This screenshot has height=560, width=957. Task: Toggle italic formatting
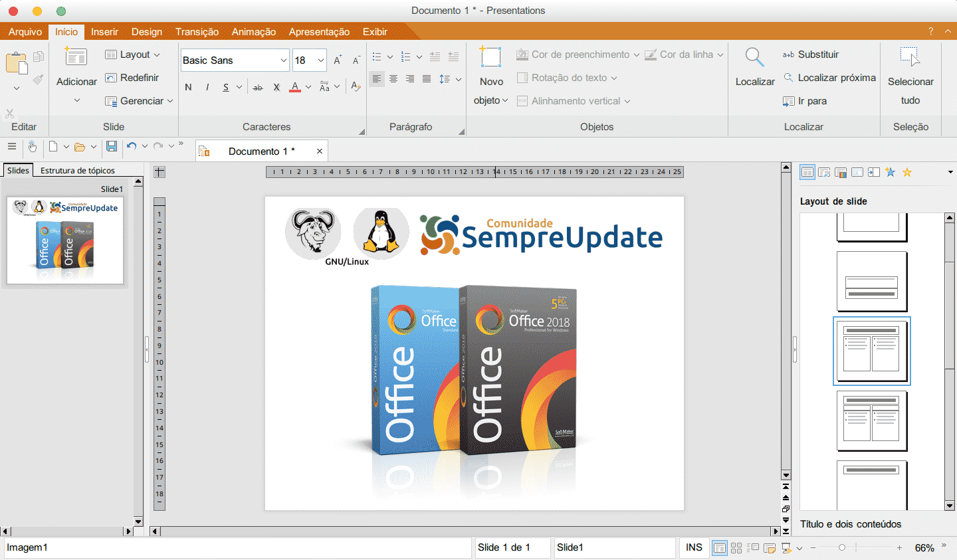click(207, 87)
